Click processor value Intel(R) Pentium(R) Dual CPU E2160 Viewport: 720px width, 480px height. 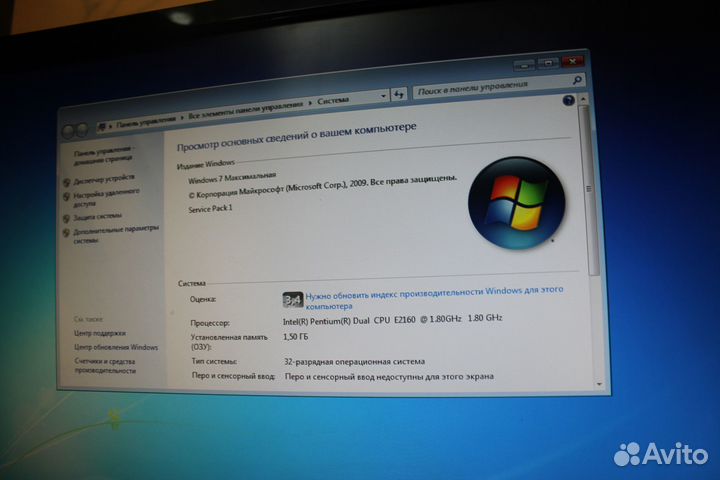pos(393,320)
